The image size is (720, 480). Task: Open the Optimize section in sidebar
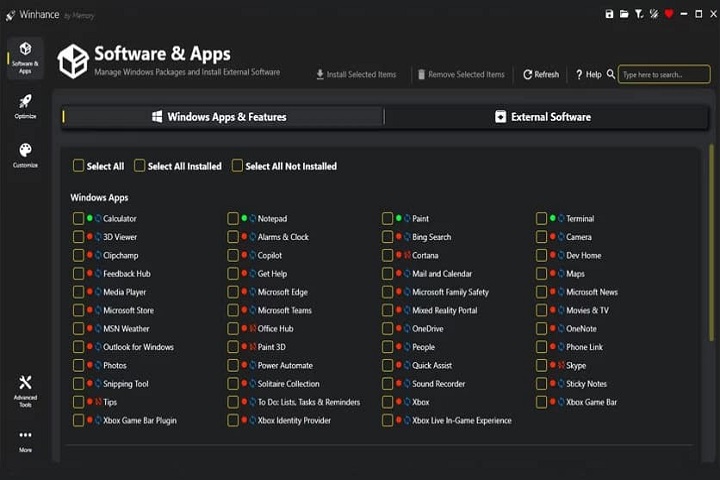(x=25, y=105)
